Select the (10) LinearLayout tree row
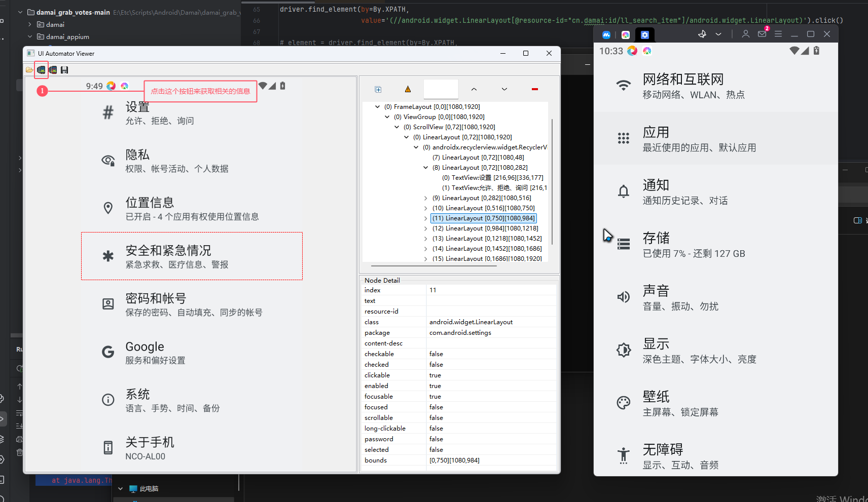The image size is (868, 502). pyautogui.click(x=483, y=208)
